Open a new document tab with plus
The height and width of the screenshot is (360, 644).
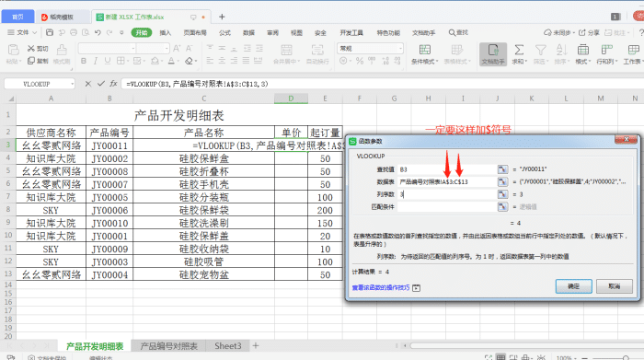coord(222,17)
